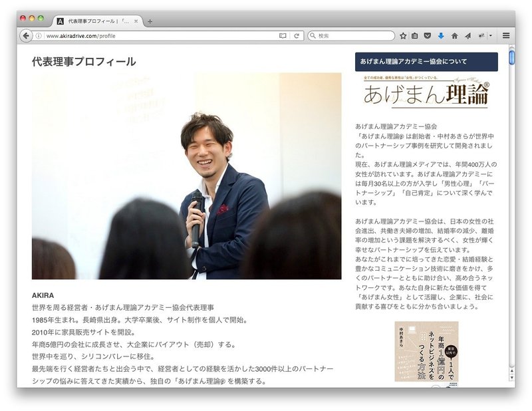Screen dimensions: 532x411
Task: Select the 代表理事プロフィール browser tab
Action: point(97,21)
